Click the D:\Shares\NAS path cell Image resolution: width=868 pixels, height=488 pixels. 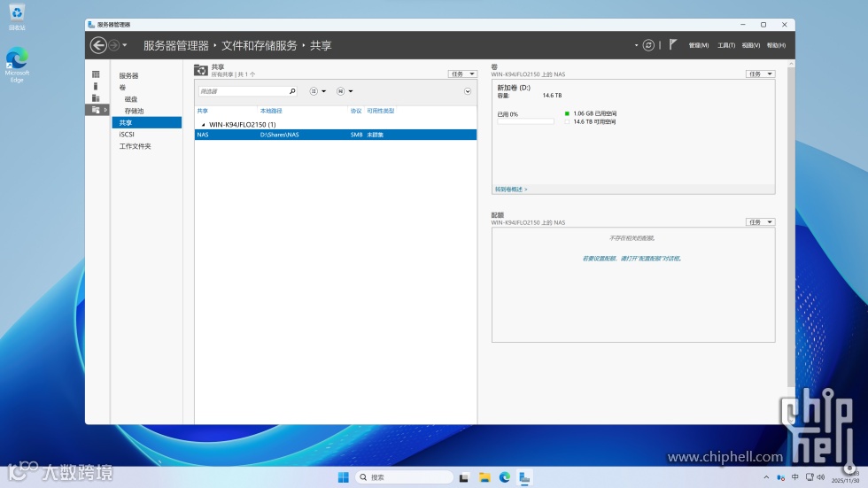280,135
